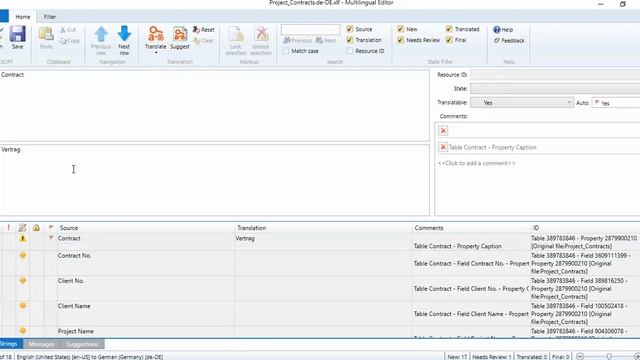Toggle the Translation search checkbox

(x=350, y=40)
